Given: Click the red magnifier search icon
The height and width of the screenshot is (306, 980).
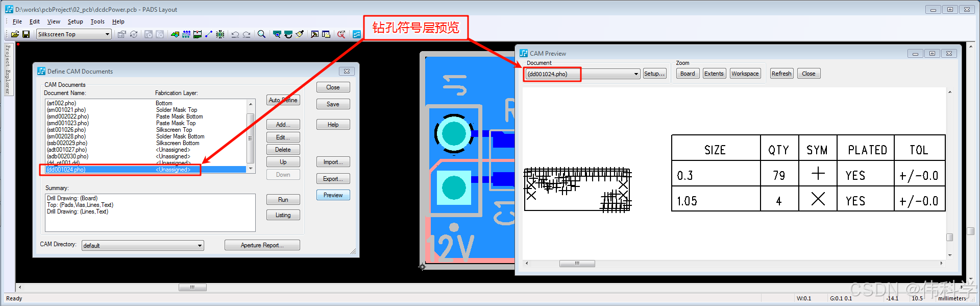Looking at the screenshot, I should 341,34.
